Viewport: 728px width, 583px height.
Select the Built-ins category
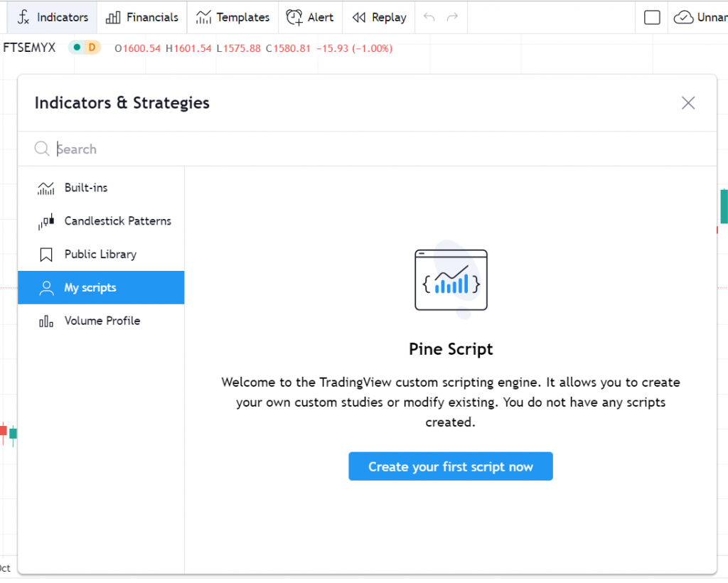pyautogui.click(x=86, y=188)
